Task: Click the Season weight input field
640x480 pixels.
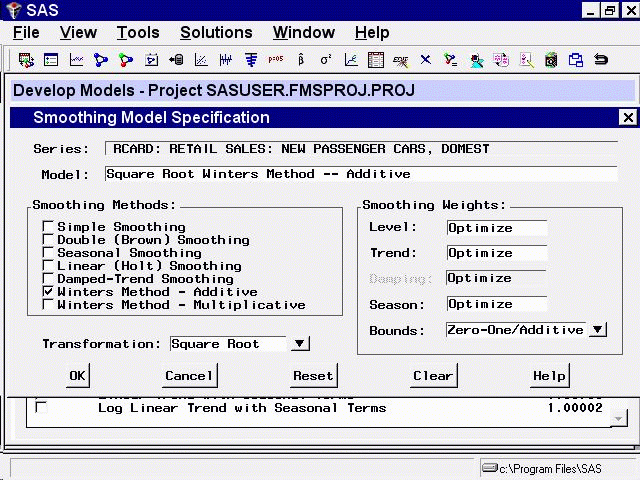Action: pyautogui.click(x=496, y=304)
